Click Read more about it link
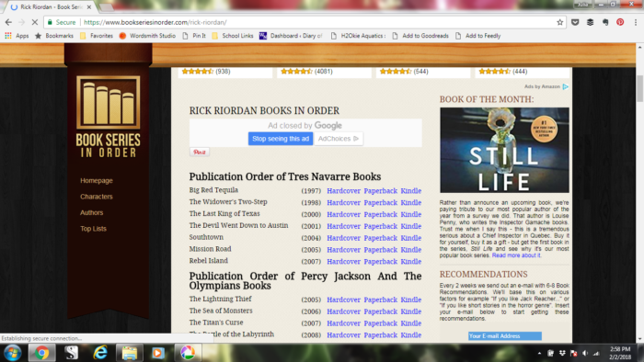644x362 pixels. tap(516, 255)
